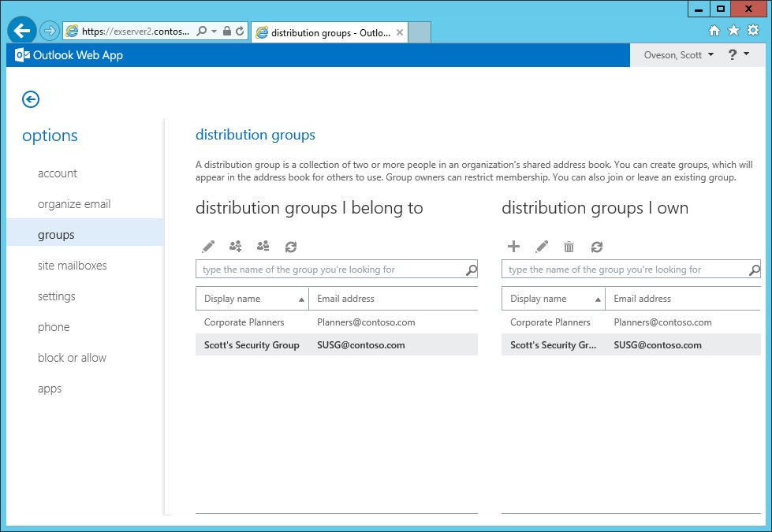772x532 pixels.
Task: Edit the selected group I own
Action: coord(542,247)
